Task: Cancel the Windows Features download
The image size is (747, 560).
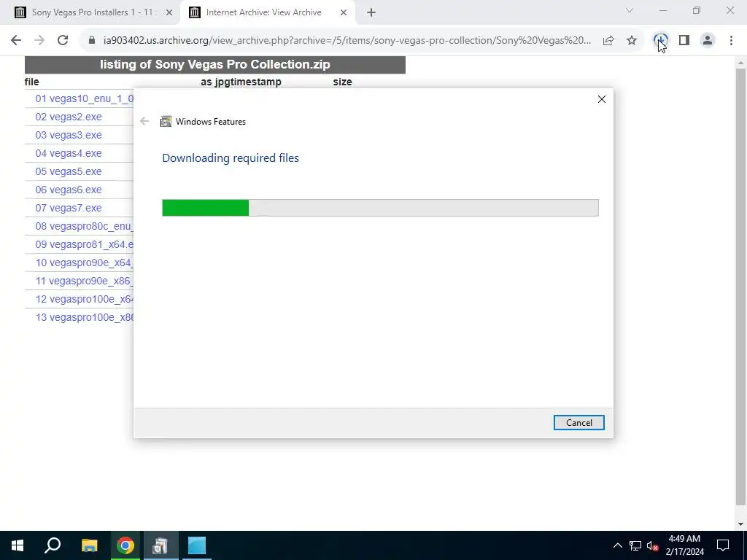Action: 578,423
